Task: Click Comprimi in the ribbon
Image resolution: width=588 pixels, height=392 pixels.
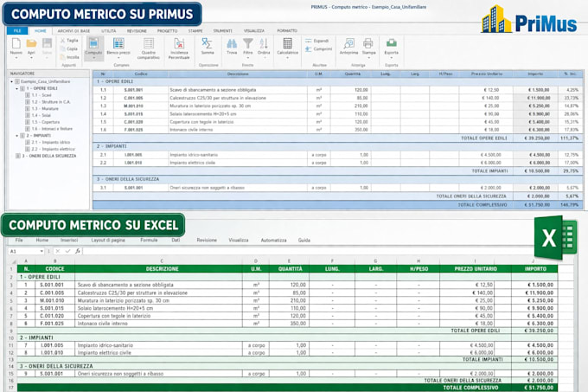Action: (319, 49)
